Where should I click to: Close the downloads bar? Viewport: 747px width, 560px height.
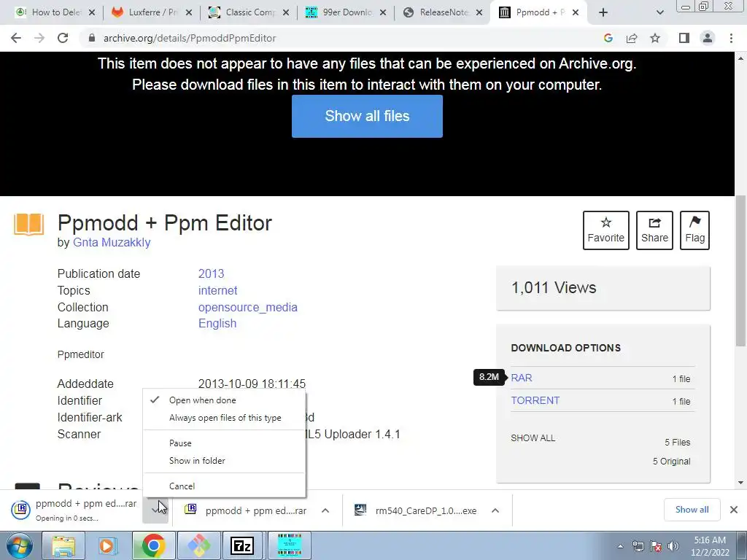coord(734,510)
